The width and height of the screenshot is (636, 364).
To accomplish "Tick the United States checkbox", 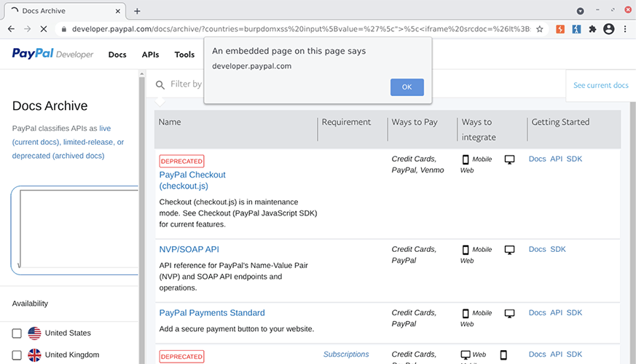I will [x=17, y=333].
